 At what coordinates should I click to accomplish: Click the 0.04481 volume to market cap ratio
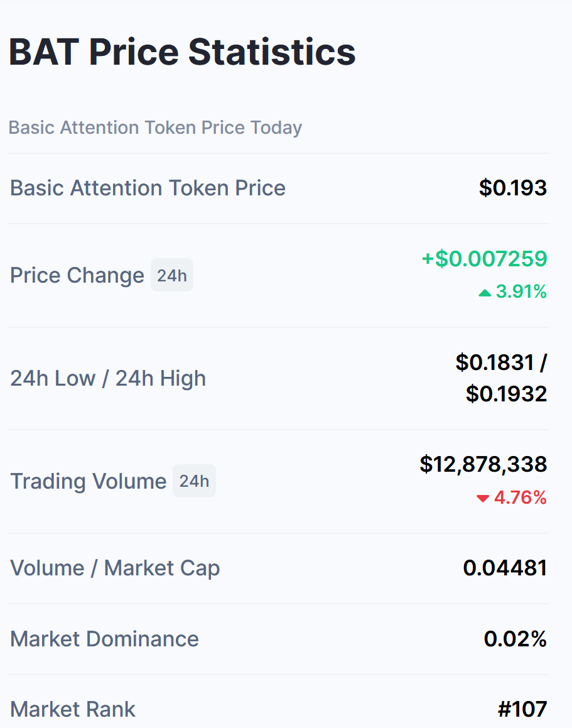click(505, 568)
